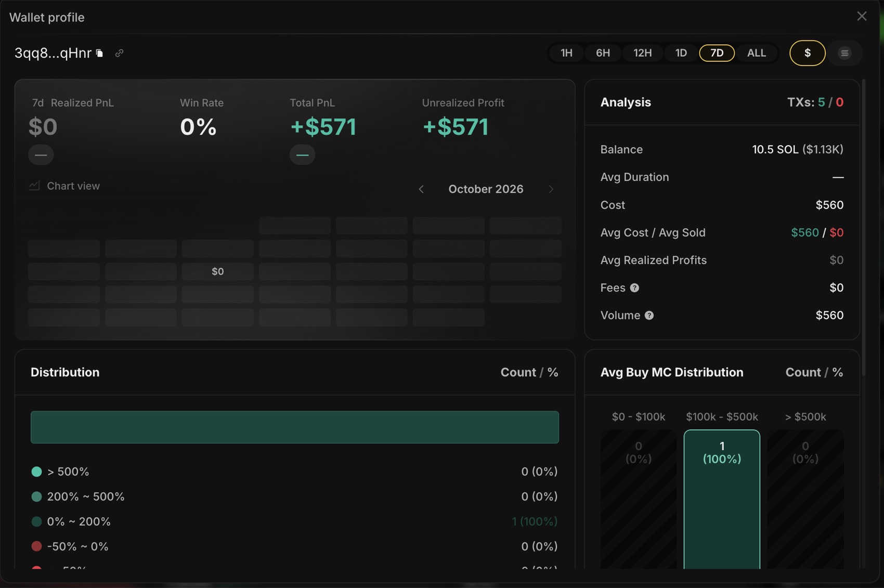884x588 pixels.
Task: Click the $100k - $500k bar
Action: pyautogui.click(x=722, y=499)
